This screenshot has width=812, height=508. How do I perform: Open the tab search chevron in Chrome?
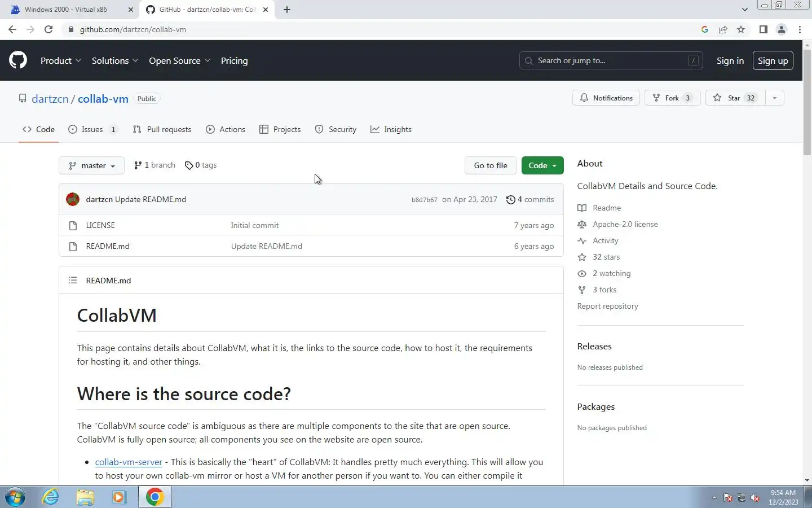pos(744,10)
